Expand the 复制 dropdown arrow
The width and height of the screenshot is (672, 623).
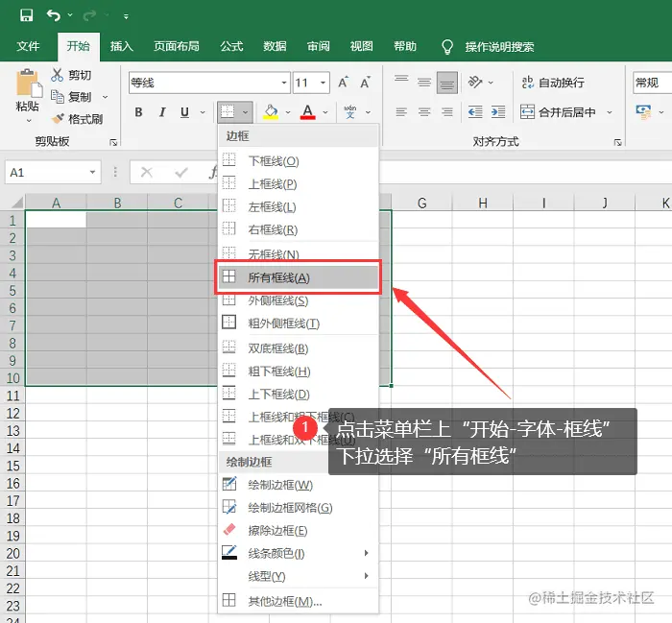click(x=105, y=97)
